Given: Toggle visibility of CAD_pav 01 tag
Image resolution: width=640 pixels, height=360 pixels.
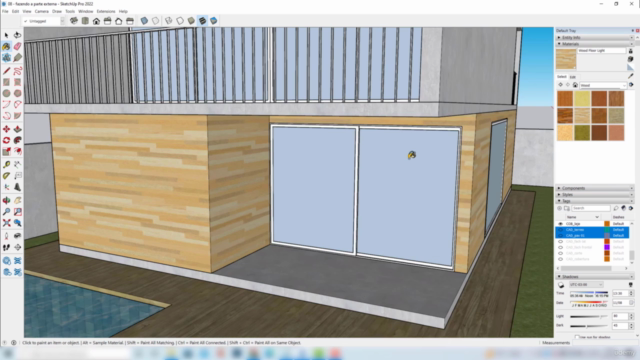Looking at the screenshot, I should click(560, 236).
